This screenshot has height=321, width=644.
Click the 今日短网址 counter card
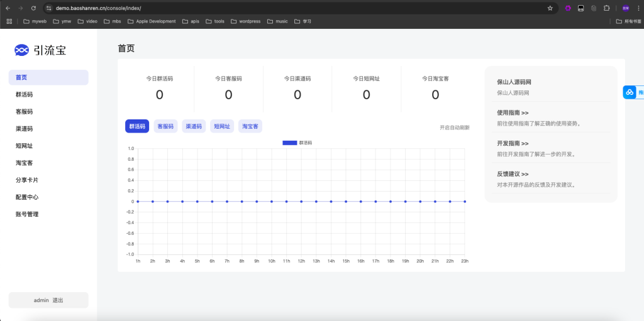click(x=367, y=89)
